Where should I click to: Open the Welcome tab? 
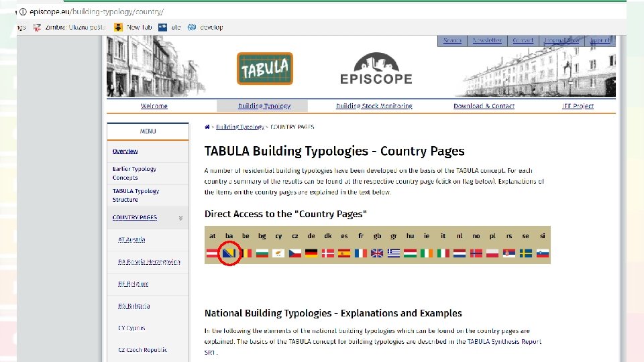click(154, 106)
